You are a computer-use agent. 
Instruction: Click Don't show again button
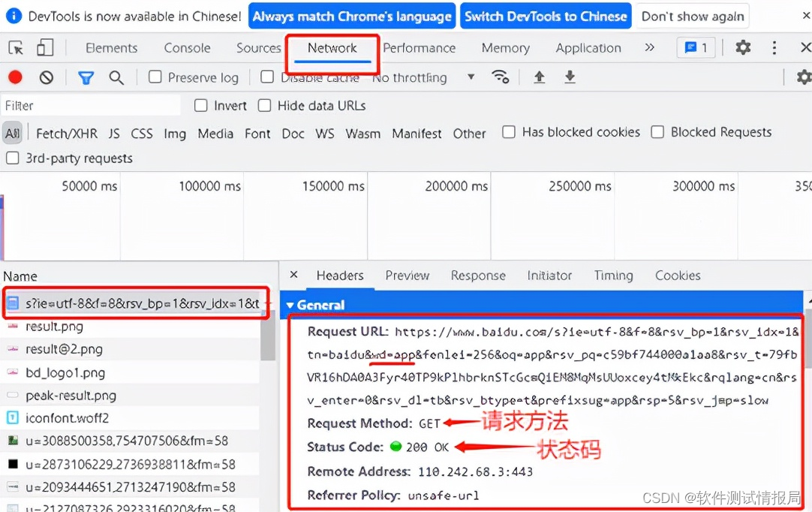point(693,16)
